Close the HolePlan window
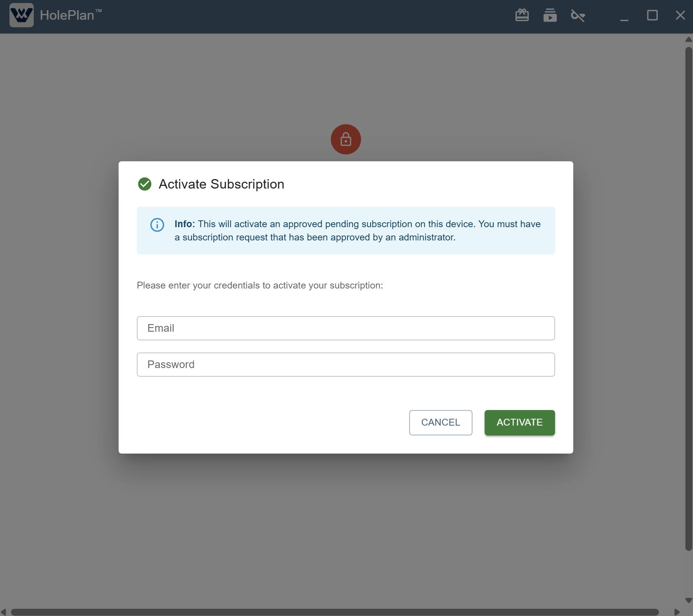The width and height of the screenshot is (693, 616). pos(680,16)
